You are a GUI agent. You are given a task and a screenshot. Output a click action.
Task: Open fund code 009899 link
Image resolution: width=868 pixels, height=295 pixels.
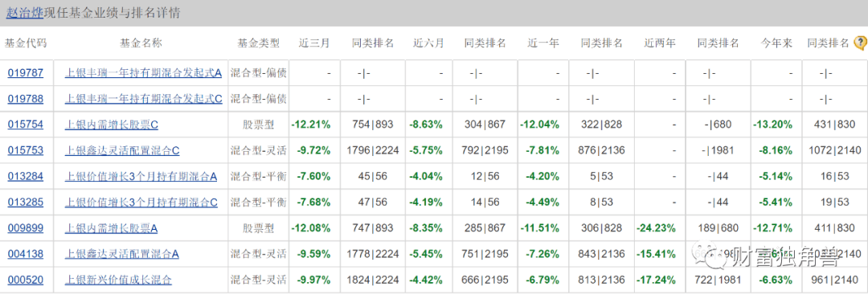coord(26,228)
